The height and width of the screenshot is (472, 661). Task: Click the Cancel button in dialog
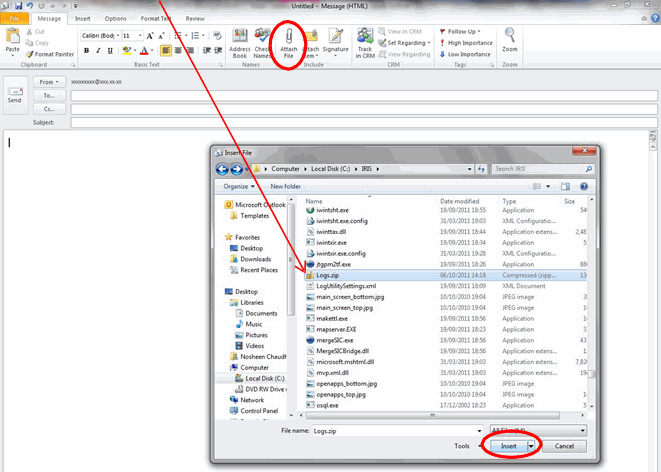[x=564, y=446]
